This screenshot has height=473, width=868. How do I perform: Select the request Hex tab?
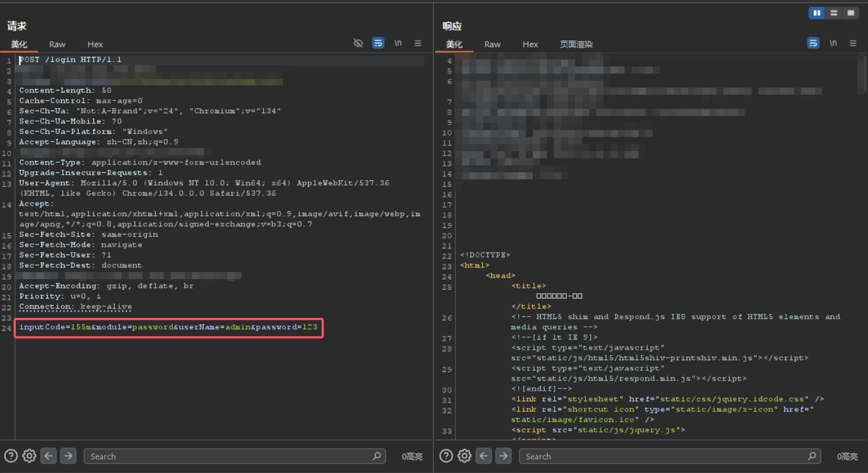(x=95, y=44)
